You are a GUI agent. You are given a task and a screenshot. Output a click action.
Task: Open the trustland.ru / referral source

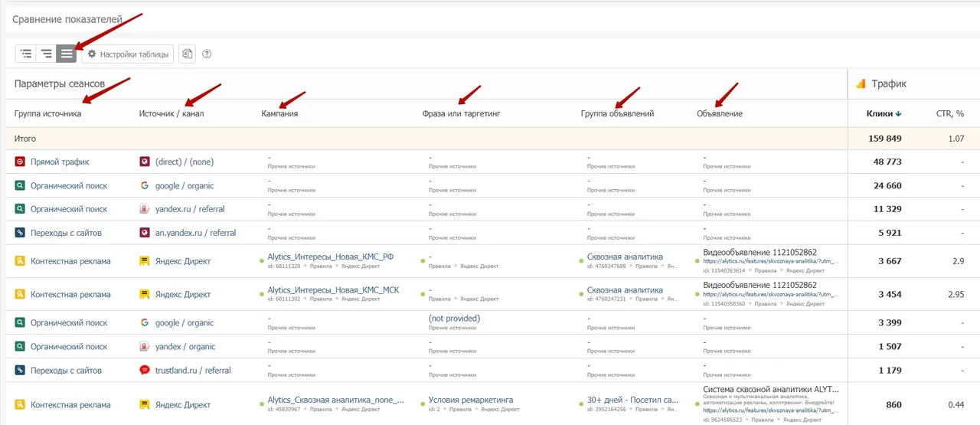[193, 370]
